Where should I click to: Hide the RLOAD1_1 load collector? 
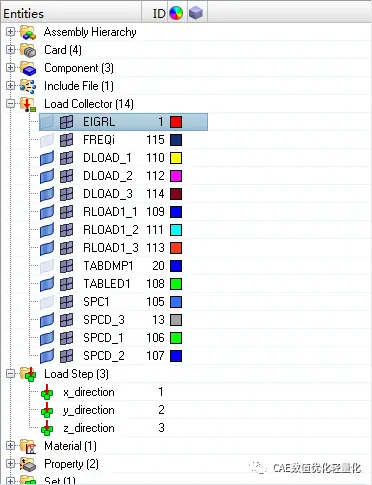47,212
